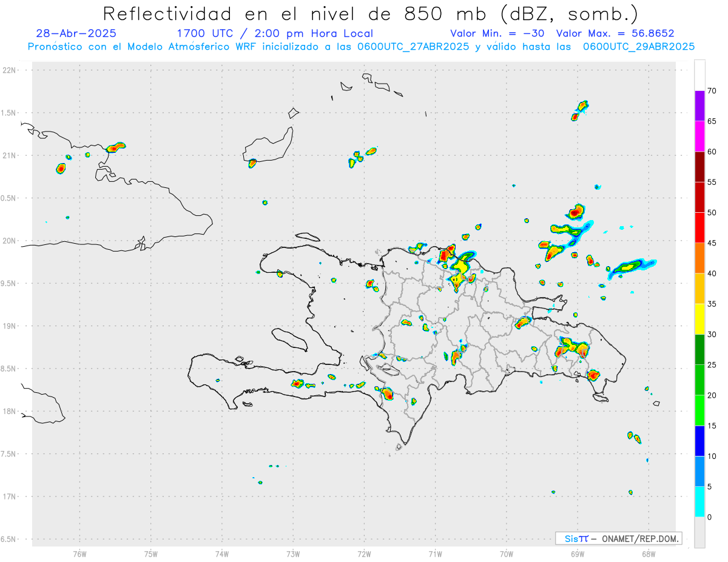Click the "74W" longitude label
Image resolution: width=728 pixels, height=562 pixels.
click(x=222, y=554)
